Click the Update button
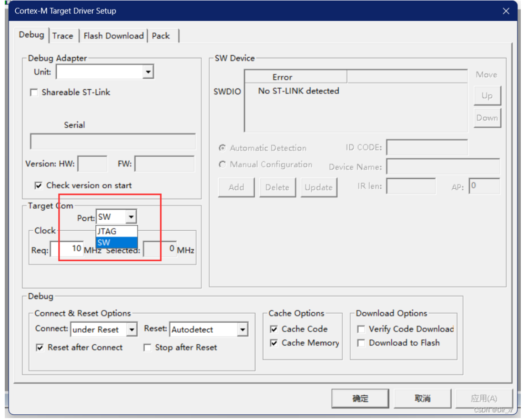This screenshot has height=420, width=527. [319, 187]
